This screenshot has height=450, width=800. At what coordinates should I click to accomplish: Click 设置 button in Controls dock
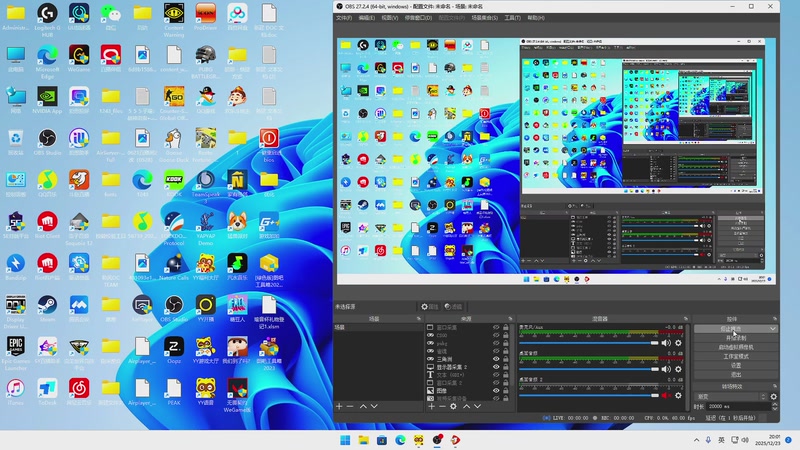pyautogui.click(x=736, y=365)
